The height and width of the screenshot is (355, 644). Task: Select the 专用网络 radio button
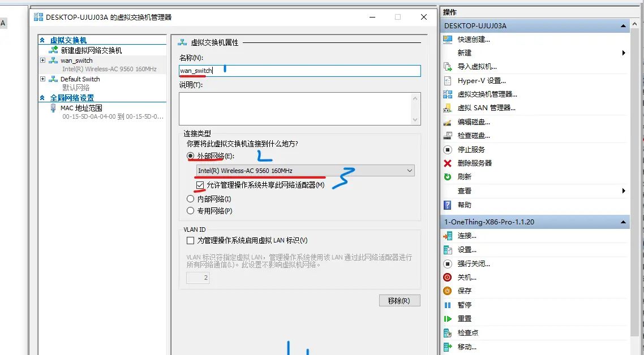(x=190, y=211)
